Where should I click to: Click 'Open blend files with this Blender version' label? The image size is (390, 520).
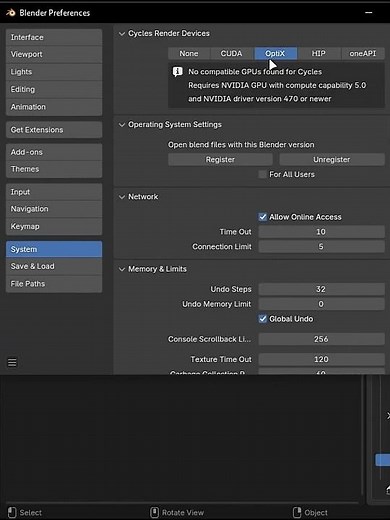coord(241,145)
